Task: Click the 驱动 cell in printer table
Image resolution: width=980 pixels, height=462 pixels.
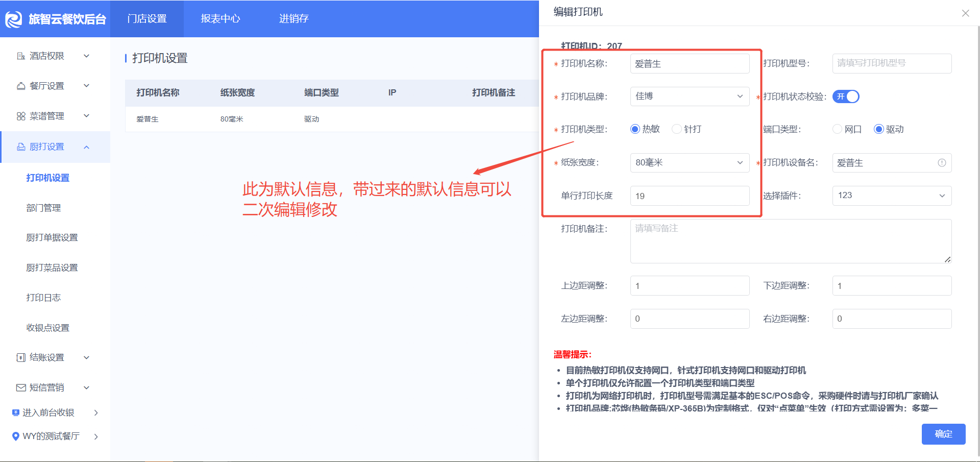Action: (311, 119)
